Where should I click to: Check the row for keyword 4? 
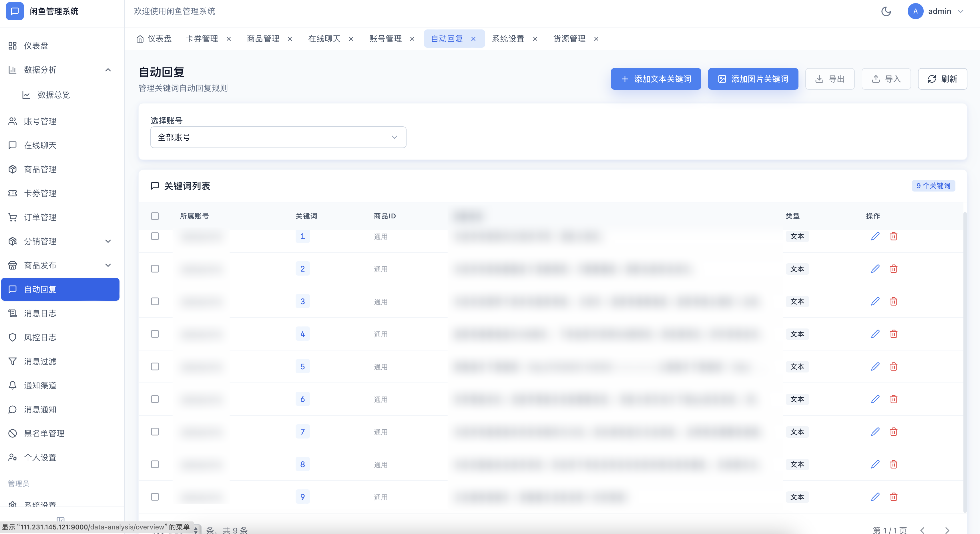[155, 334]
